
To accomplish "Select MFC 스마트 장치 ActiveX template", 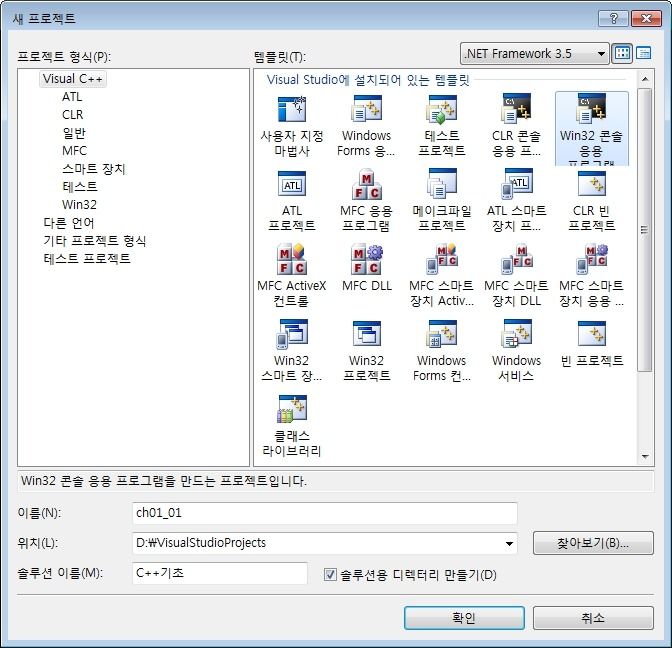I will [441, 276].
